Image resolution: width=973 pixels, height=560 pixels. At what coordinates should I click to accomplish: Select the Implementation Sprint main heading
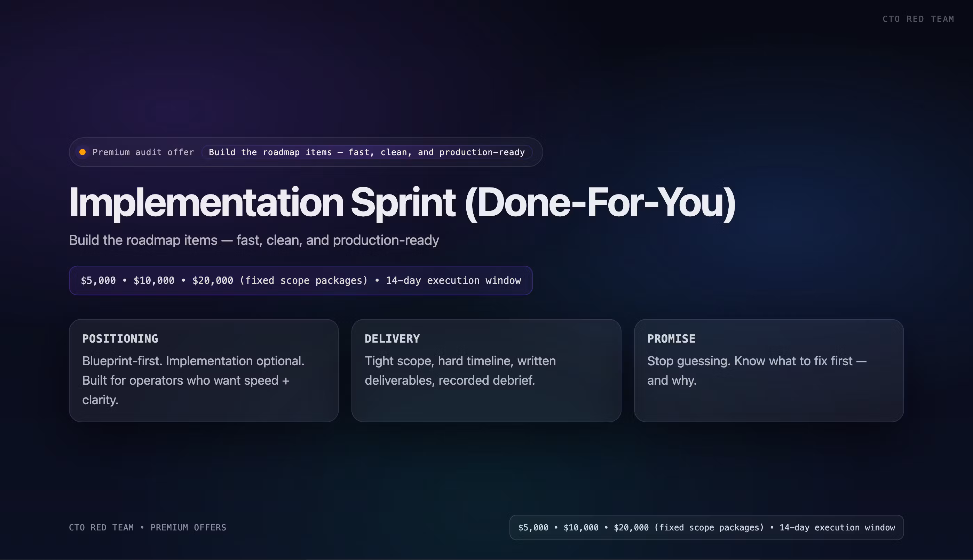(x=402, y=203)
